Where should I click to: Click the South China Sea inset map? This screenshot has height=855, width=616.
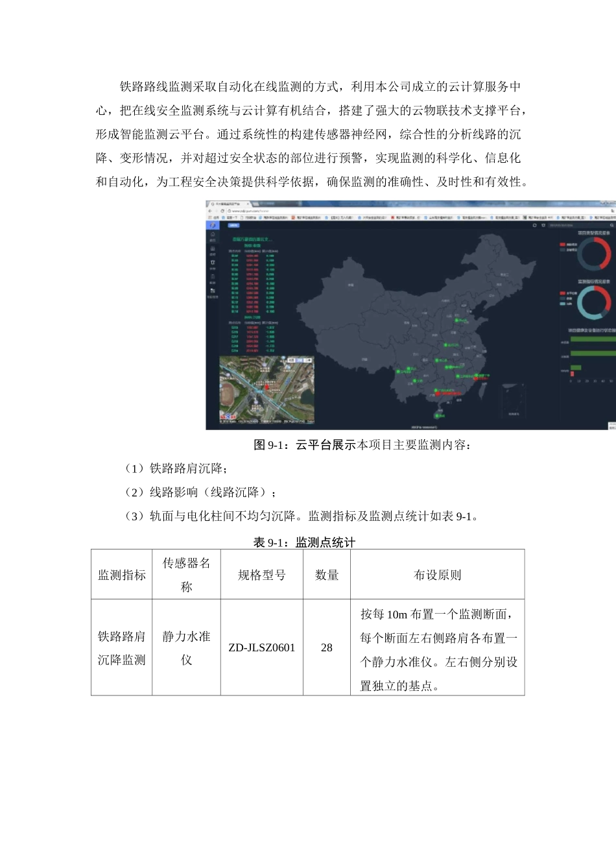[x=514, y=401]
